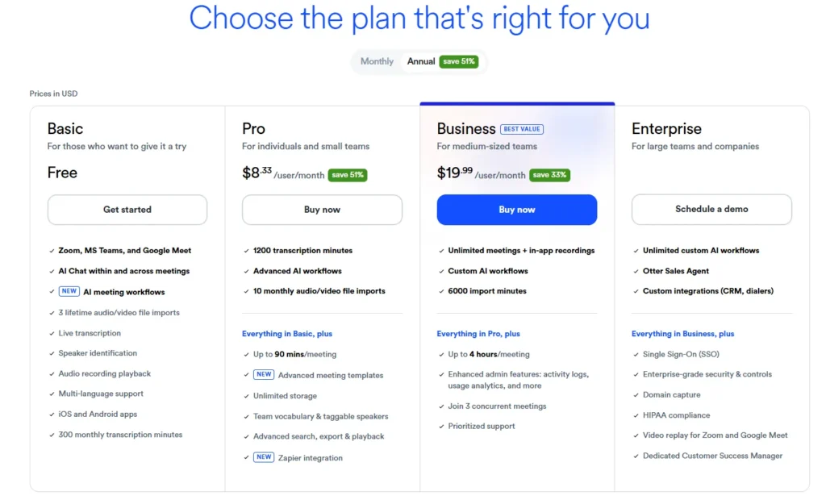Switch billing to Monthly
This screenshot has width=826, height=504.
377,61
